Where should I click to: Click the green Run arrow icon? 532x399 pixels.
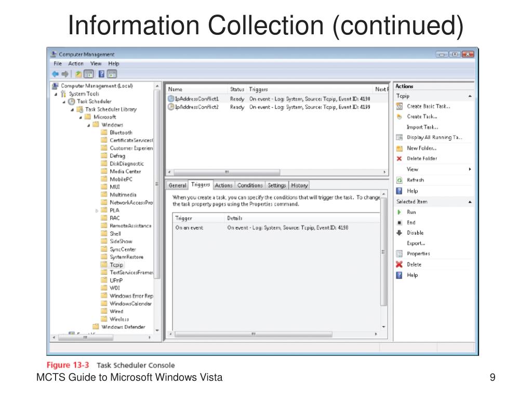coord(400,212)
